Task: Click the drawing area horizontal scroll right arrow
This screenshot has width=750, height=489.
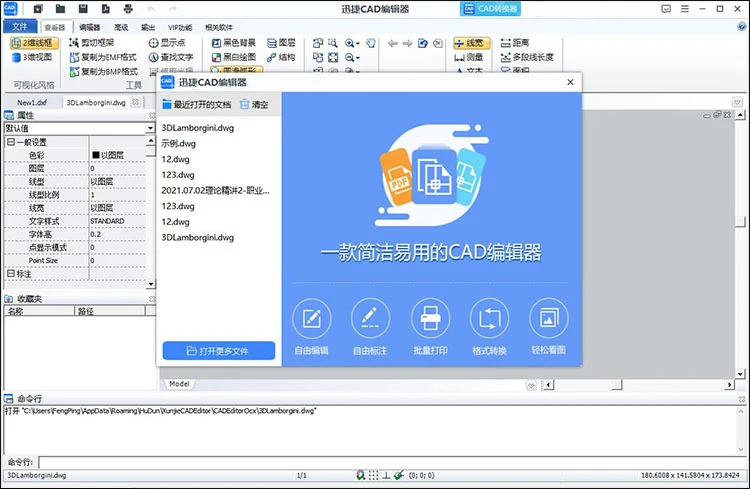Action: point(729,384)
